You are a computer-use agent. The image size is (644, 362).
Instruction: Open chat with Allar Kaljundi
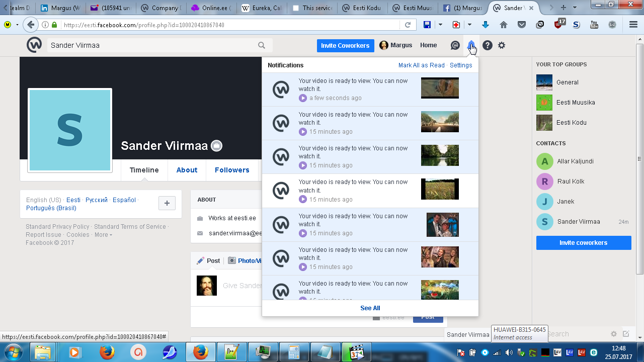click(575, 161)
